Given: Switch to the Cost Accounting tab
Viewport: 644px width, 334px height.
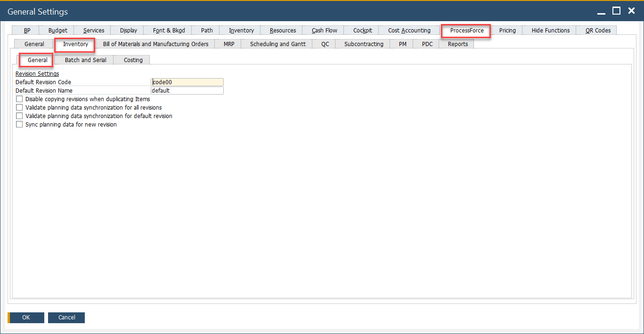Looking at the screenshot, I should pos(409,30).
